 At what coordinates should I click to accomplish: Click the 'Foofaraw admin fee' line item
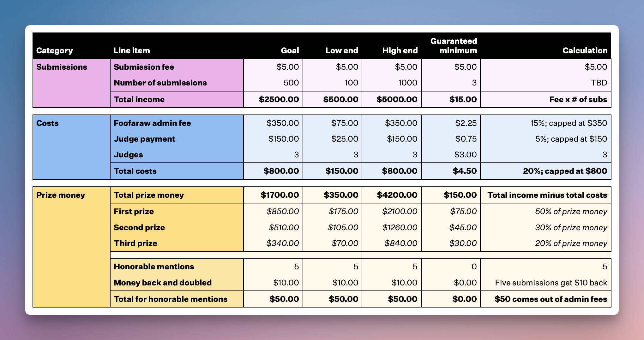[x=152, y=123]
